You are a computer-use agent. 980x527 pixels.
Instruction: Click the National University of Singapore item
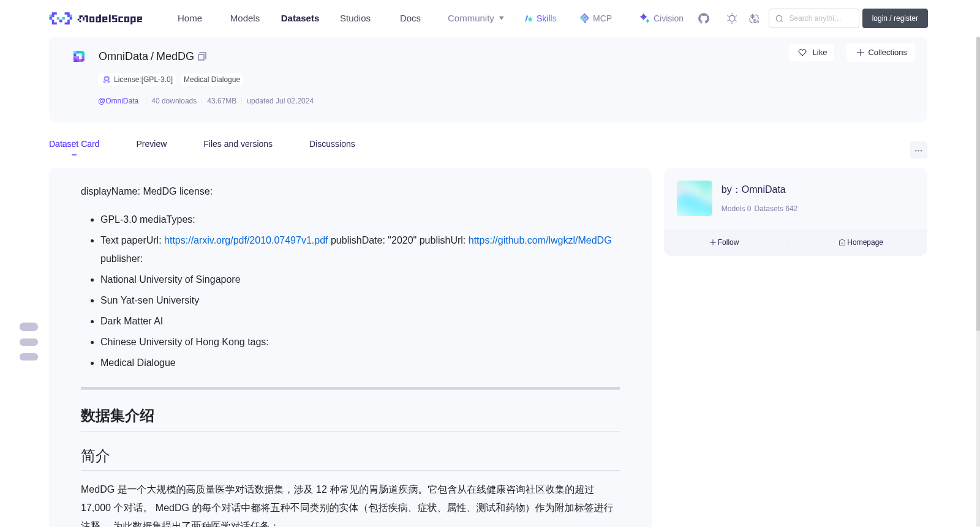pos(170,280)
